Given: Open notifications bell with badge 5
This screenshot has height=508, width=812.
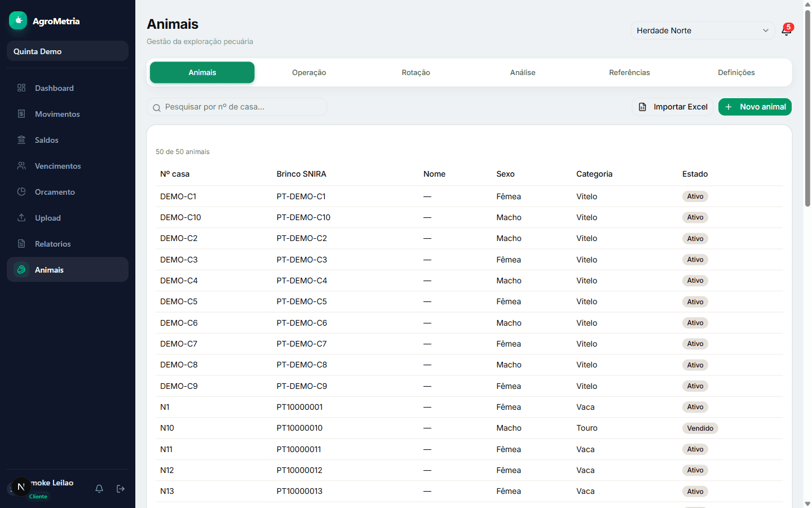Looking at the screenshot, I should (786, 30).
